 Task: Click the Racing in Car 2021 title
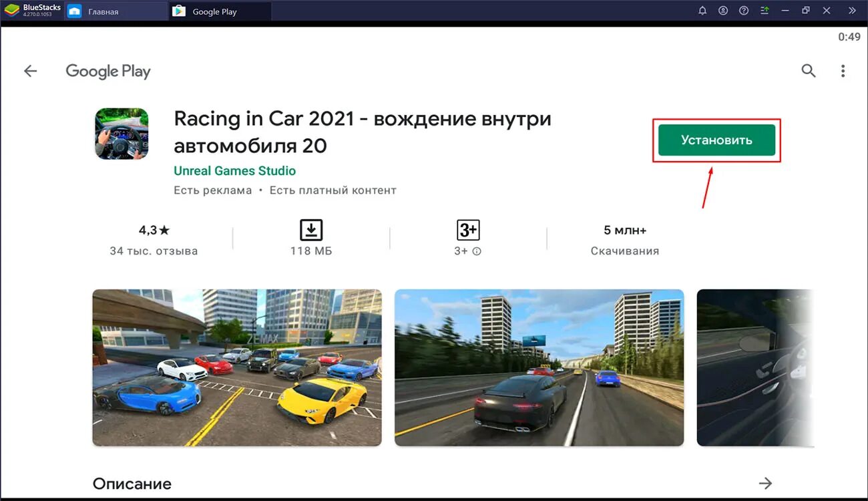click(x=363, y=132)
